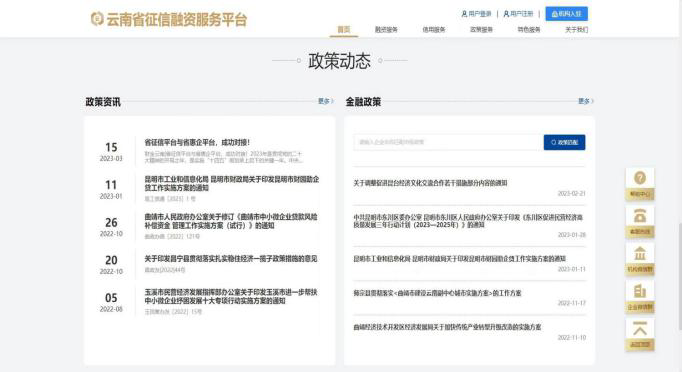Open 中共昆明市东川区委办公室 policy item
682x372 pixels.
point(468,221)
